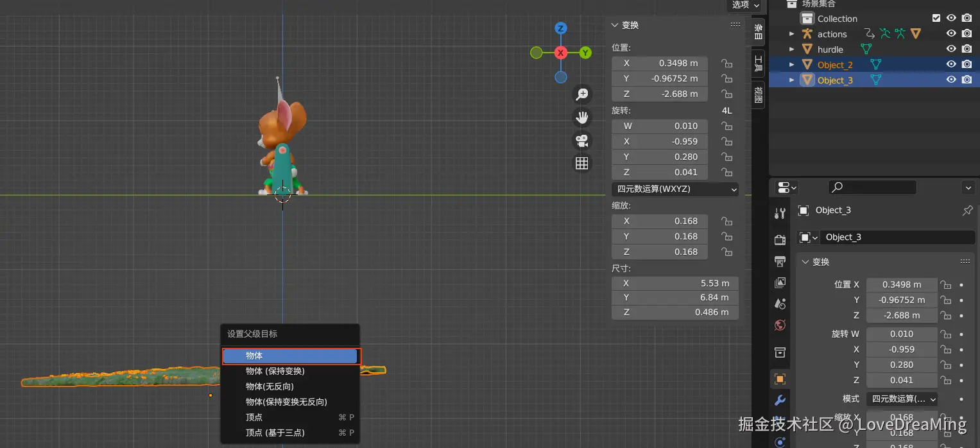Switch to the 工具 sidebar tab

point(758,63)
